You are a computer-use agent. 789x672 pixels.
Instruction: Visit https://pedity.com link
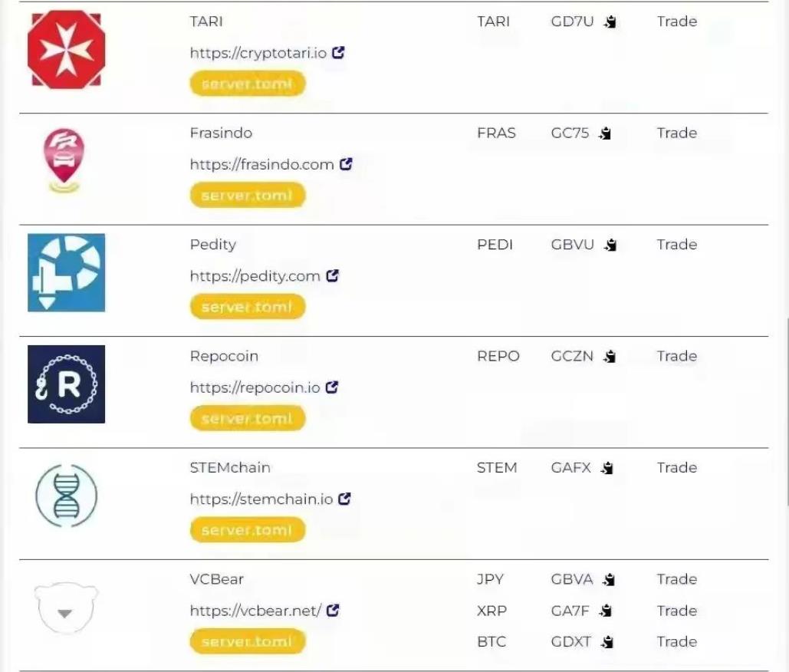click(255, 276)
